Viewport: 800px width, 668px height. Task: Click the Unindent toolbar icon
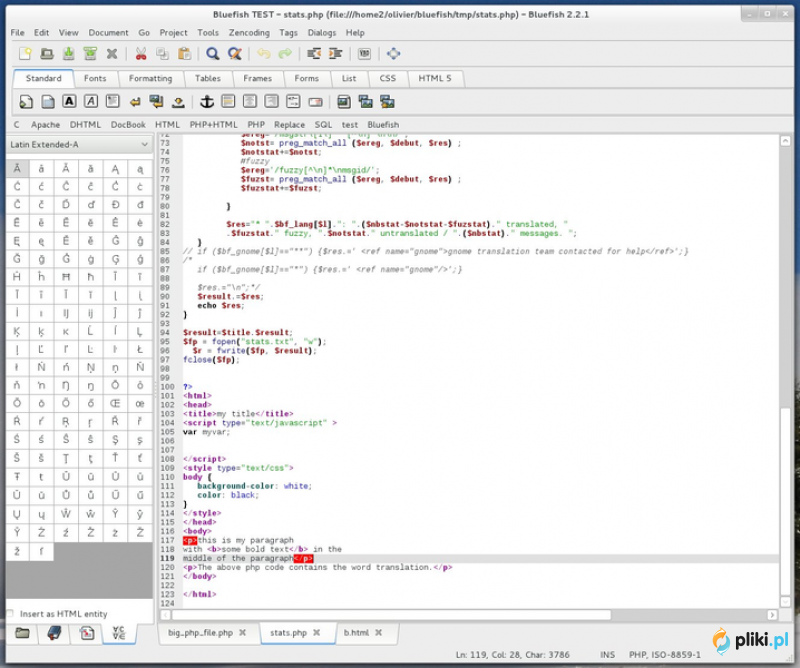pos(314,54)
